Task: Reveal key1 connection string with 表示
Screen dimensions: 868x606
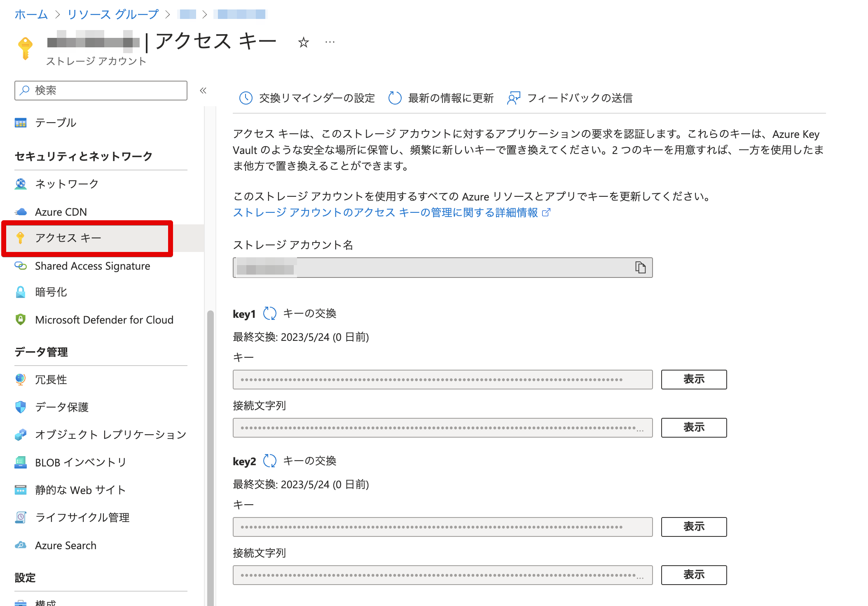Action: (x=693, y=427)
